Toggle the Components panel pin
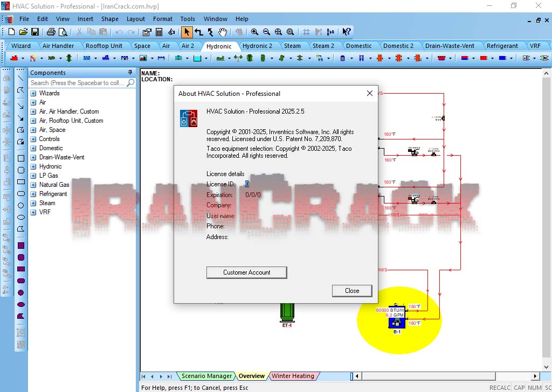 (x=130, y=73)
